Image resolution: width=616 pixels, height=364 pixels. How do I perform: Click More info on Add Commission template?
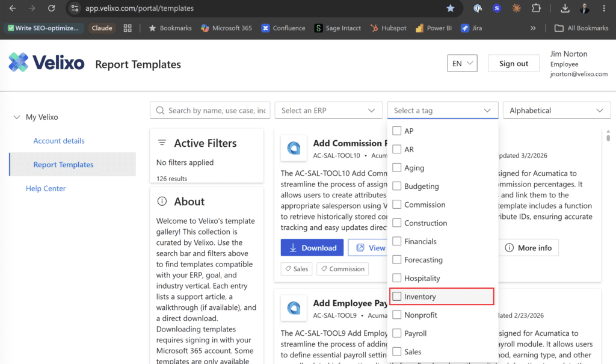[x=528, y=248]
